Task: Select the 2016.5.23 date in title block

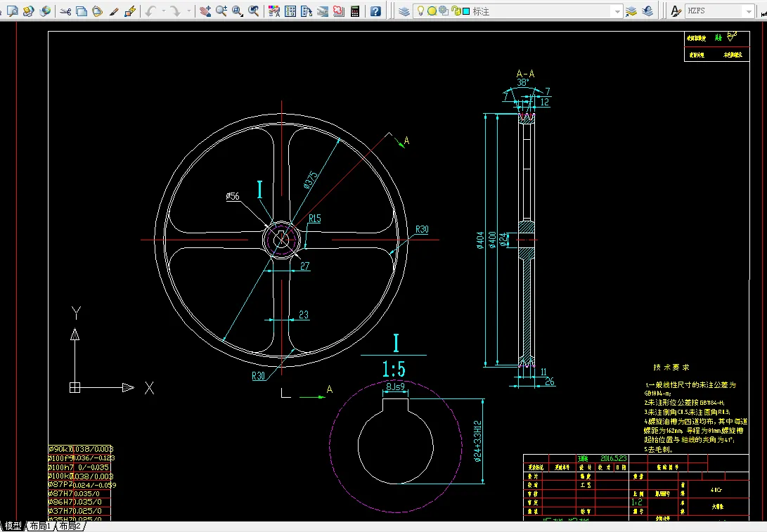Action: tap(614, 458)
